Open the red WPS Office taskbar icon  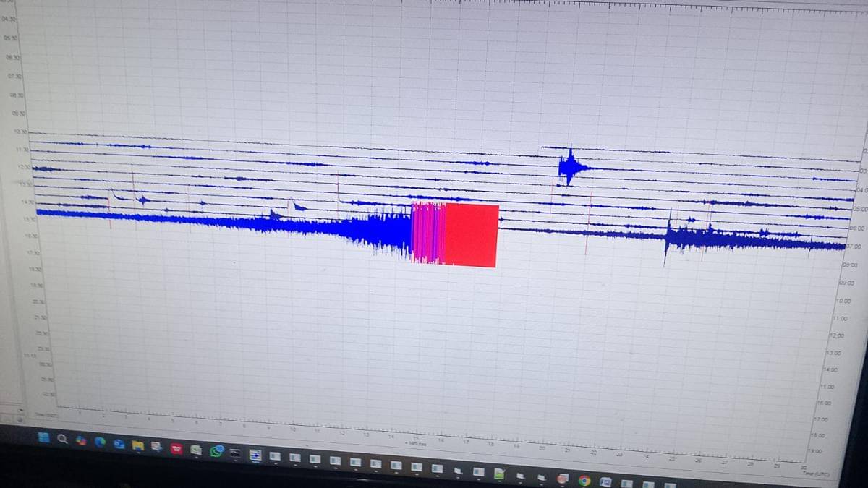click(176, 448)
